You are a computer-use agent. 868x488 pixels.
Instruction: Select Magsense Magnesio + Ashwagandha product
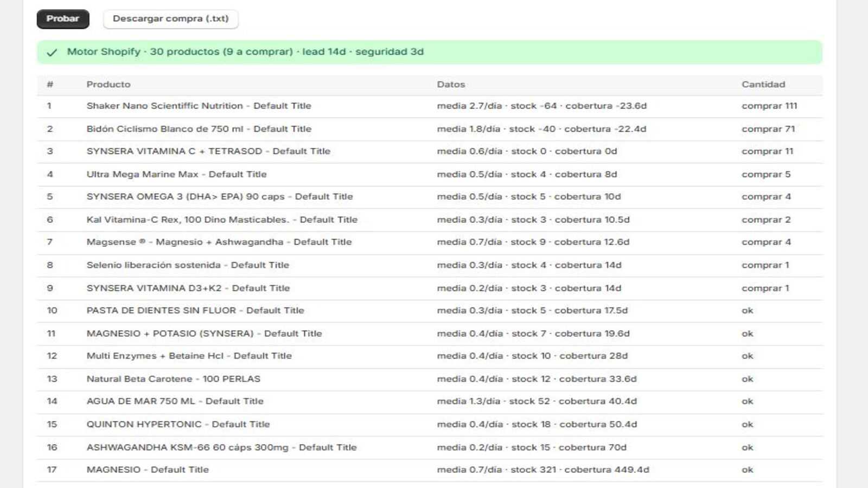[x=219, y=242]
